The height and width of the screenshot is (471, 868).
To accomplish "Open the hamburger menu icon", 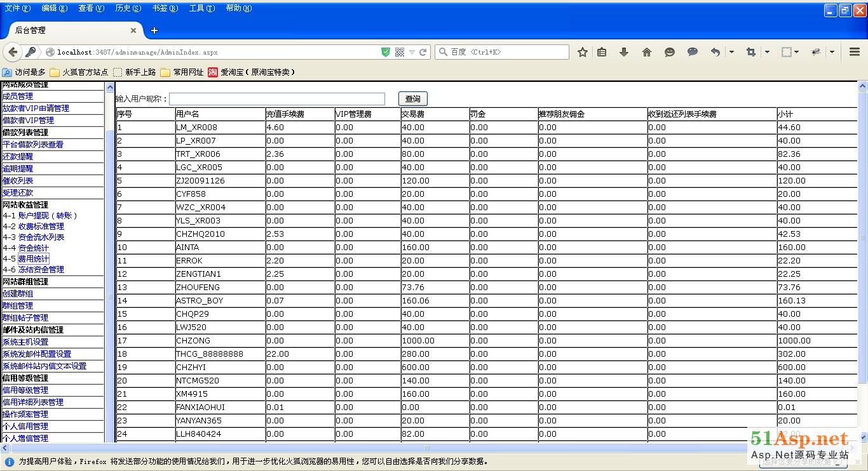I will (x=855, y=52).
